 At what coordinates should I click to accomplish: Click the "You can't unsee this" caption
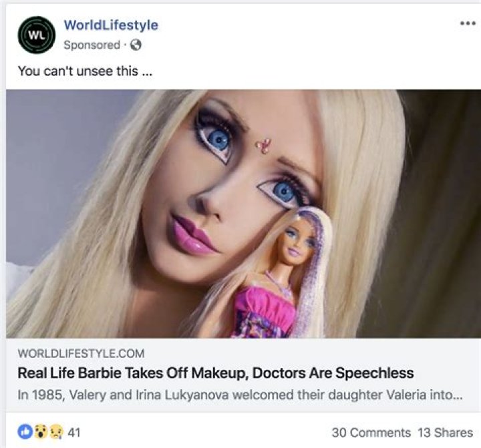(x=85, y=70)
